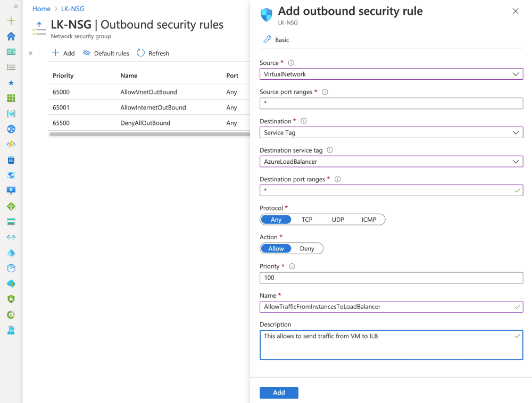Open the Dashboard chart icon in sidebar
Screen dimensions: 532x403
tap(11, 52)
